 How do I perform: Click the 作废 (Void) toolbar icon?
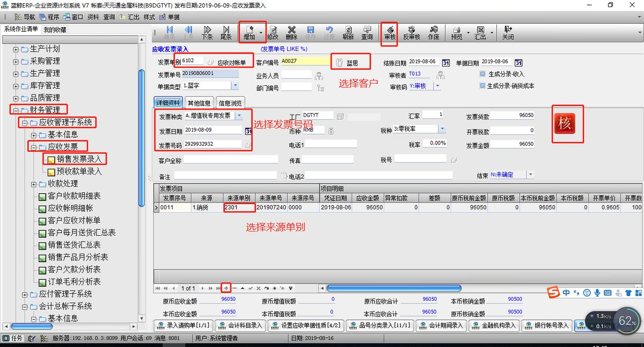coord(434,32)
